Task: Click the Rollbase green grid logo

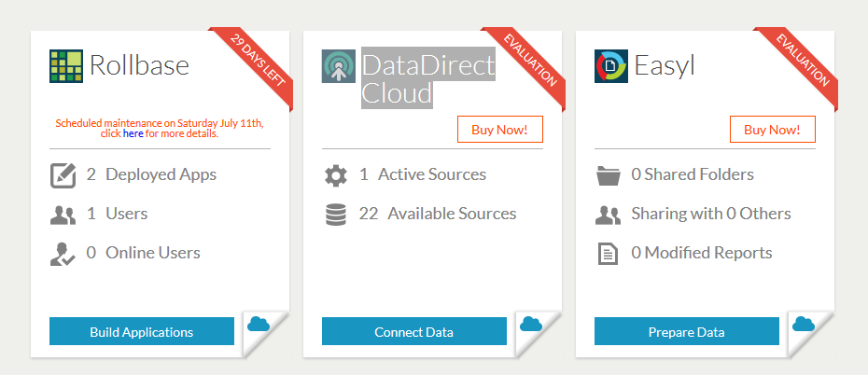Action: tap(65, 66)
